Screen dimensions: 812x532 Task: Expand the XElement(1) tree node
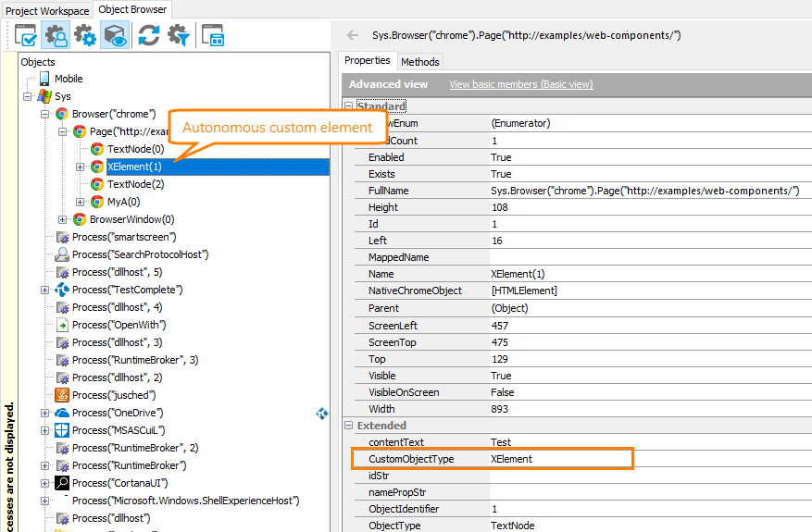pos(81,167)
